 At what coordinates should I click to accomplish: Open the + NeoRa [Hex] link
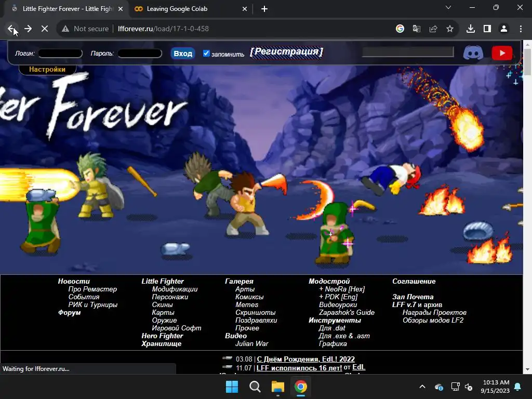click(342, 289)
